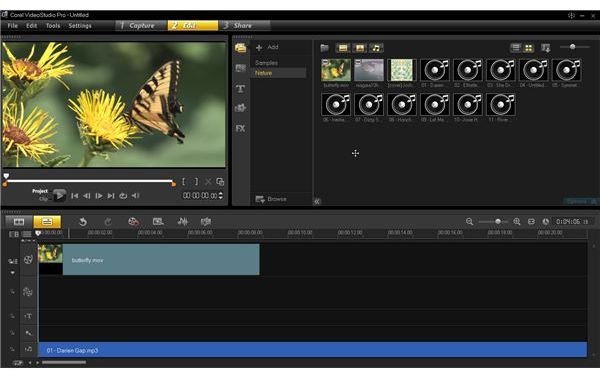This screenshot has width=600, height=370.
Task: Select the 01 Darien audio clip thumbnail
Action: click(x=435, y=70)
